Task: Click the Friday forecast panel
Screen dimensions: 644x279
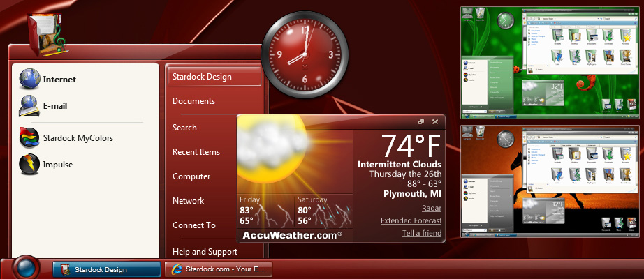Action: [x=266, y=211]
